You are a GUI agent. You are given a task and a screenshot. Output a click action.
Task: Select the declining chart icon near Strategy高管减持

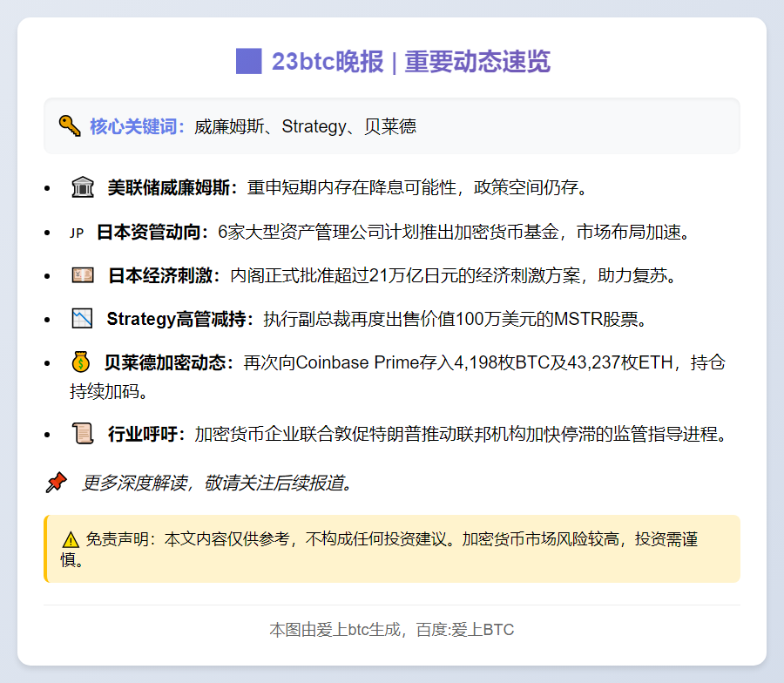(82, 317)
